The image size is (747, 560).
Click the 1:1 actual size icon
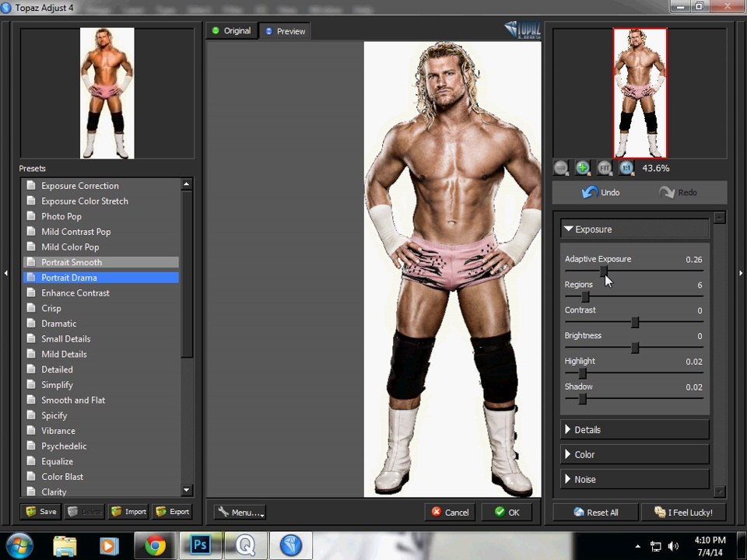click(x=626, y=168)
